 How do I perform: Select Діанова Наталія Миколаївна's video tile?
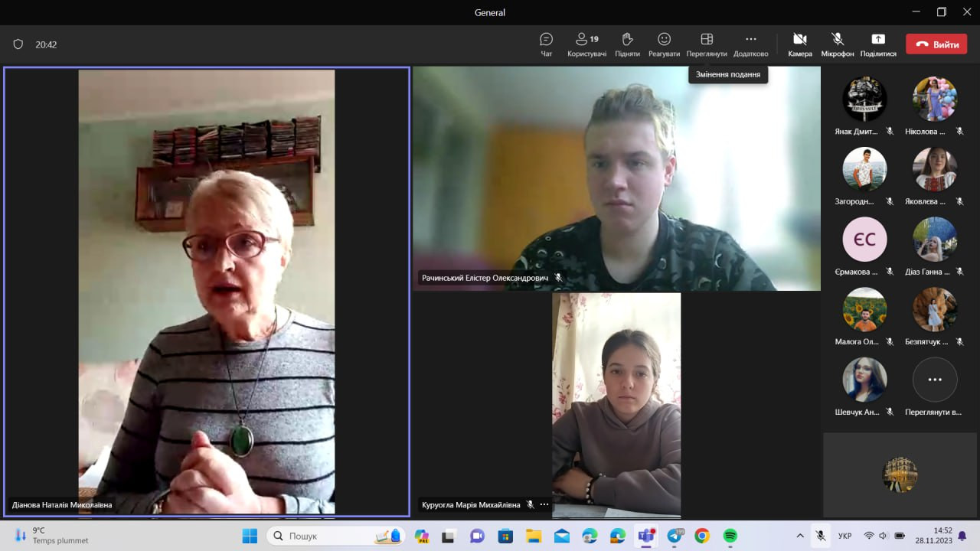[207, 292]
